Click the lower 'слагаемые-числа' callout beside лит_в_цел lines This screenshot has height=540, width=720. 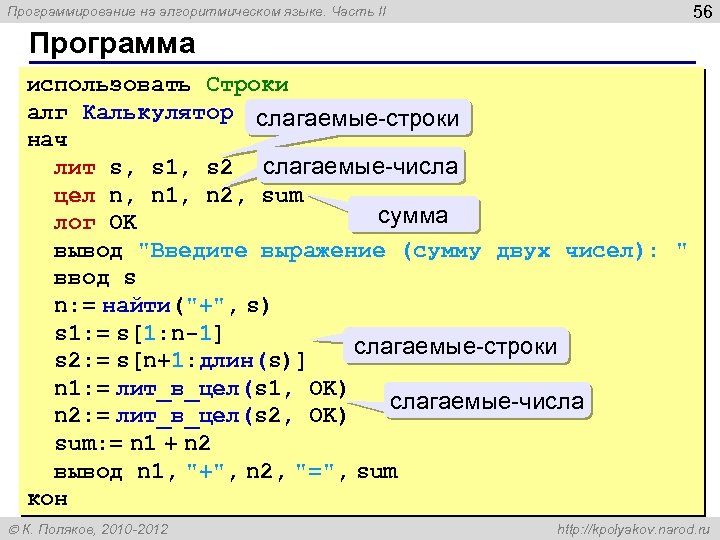487,401
